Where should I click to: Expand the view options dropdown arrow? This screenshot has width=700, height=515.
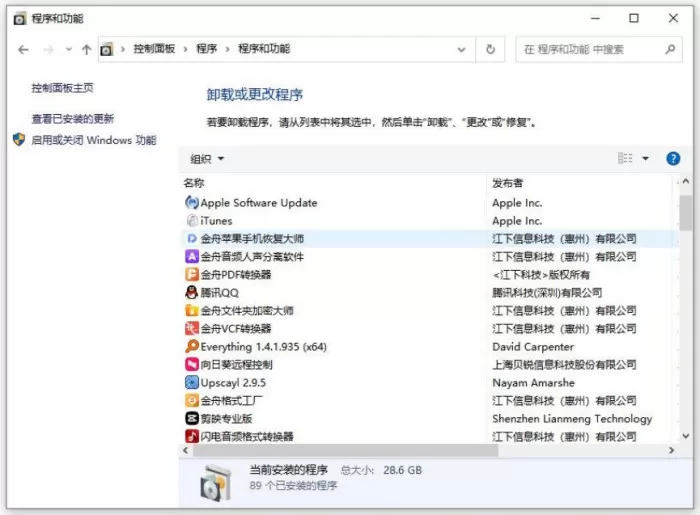point(645,158)
